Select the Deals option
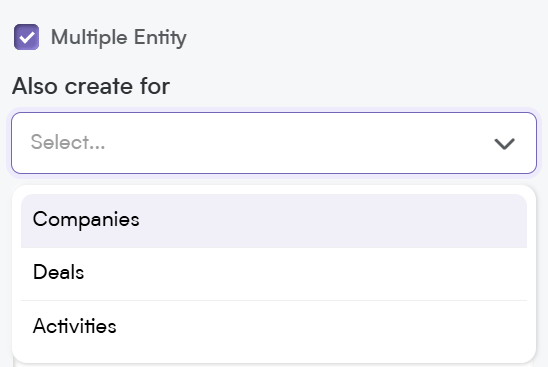 pos(274,274)
